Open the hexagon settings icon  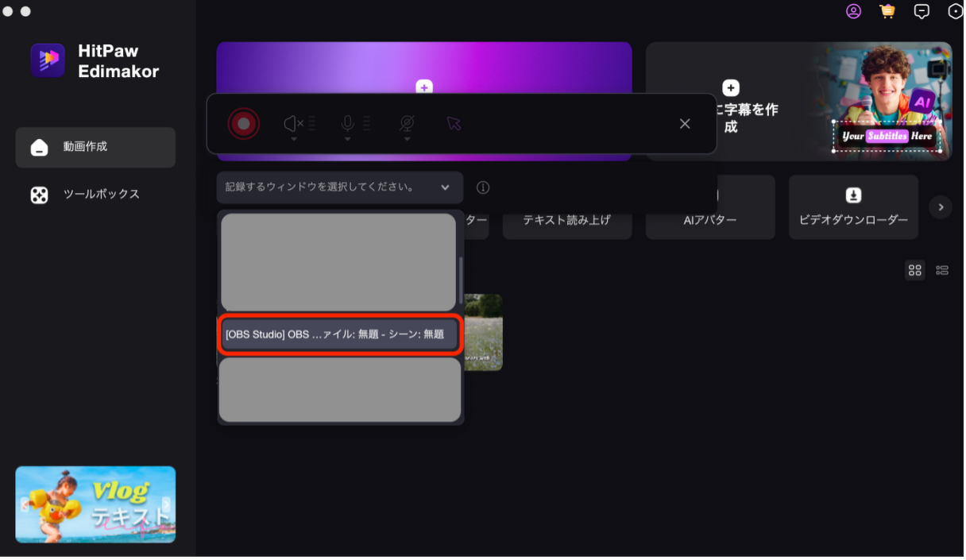click(956, 11)
